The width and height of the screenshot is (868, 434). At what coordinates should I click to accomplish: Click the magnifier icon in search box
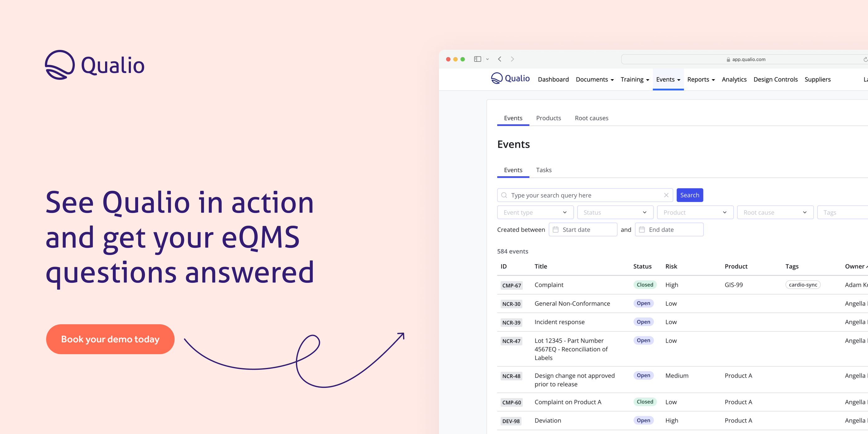click(504, 195)
